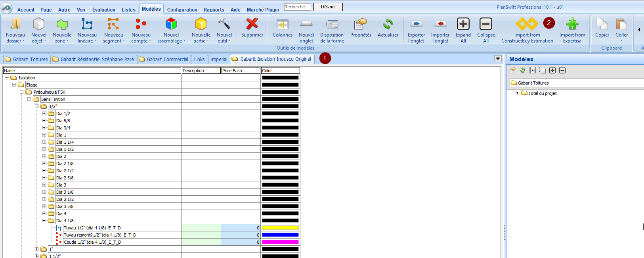Expand the Dia 2 1/2 folder
This screenshot has width=644, height=258.
click(44, 171)
